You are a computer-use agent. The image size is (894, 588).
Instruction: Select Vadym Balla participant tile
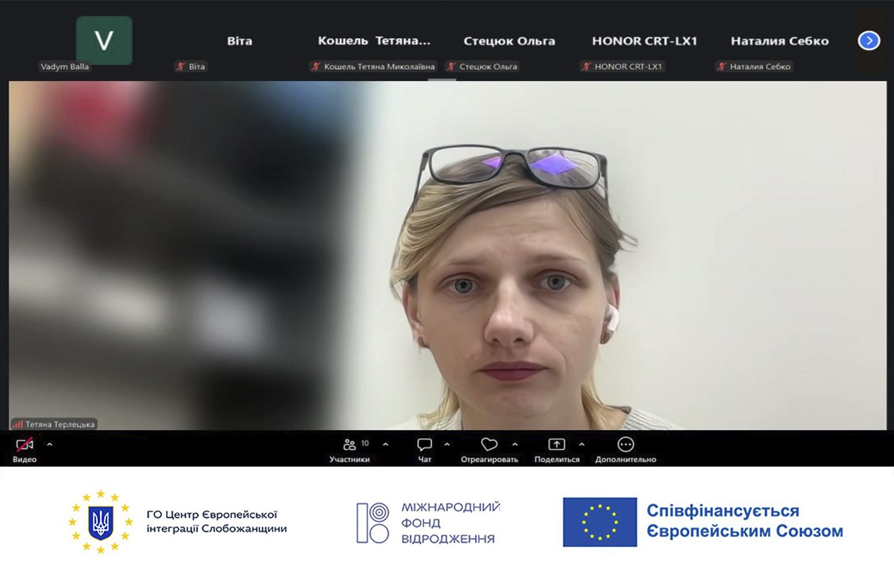[x=104, y=43]
